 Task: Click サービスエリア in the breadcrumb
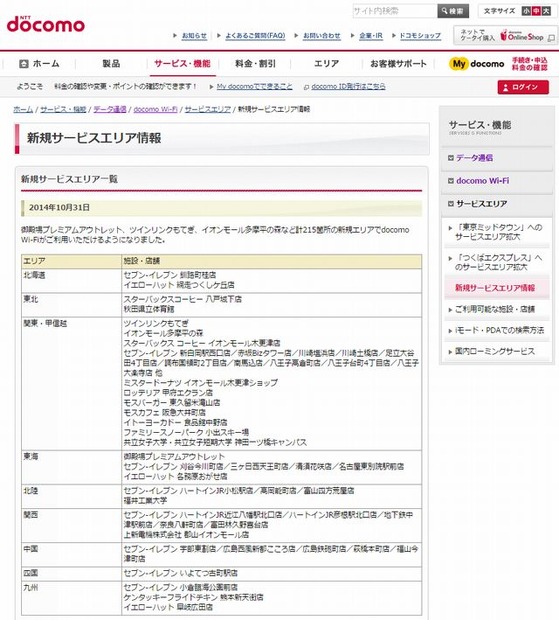click(208, 109)
